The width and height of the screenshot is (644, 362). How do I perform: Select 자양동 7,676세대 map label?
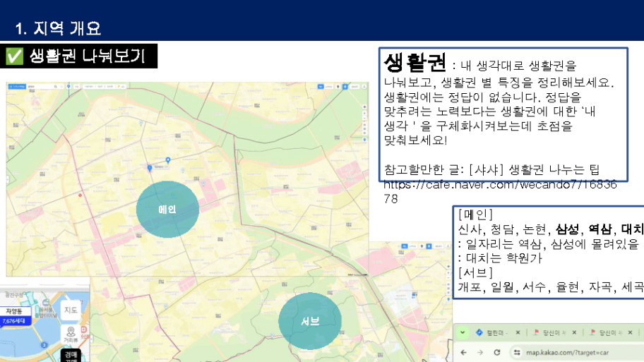coord(15,316)
